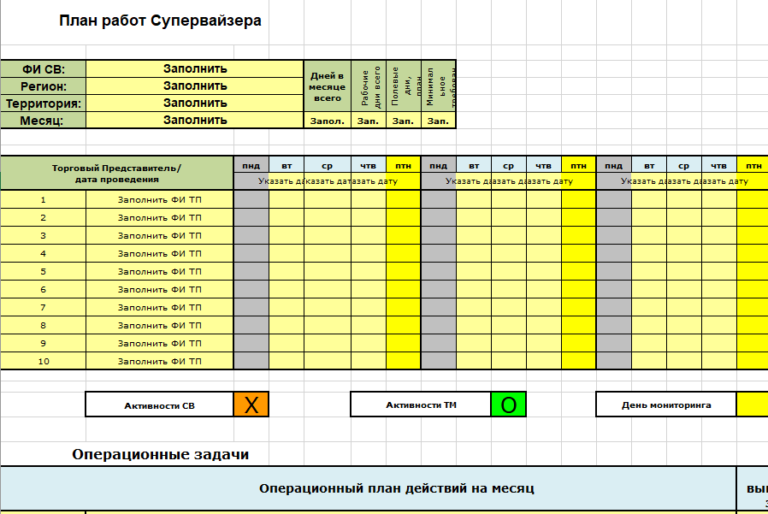Select the "Зап." cell under Рабочие дни всего

pos(369,121)
